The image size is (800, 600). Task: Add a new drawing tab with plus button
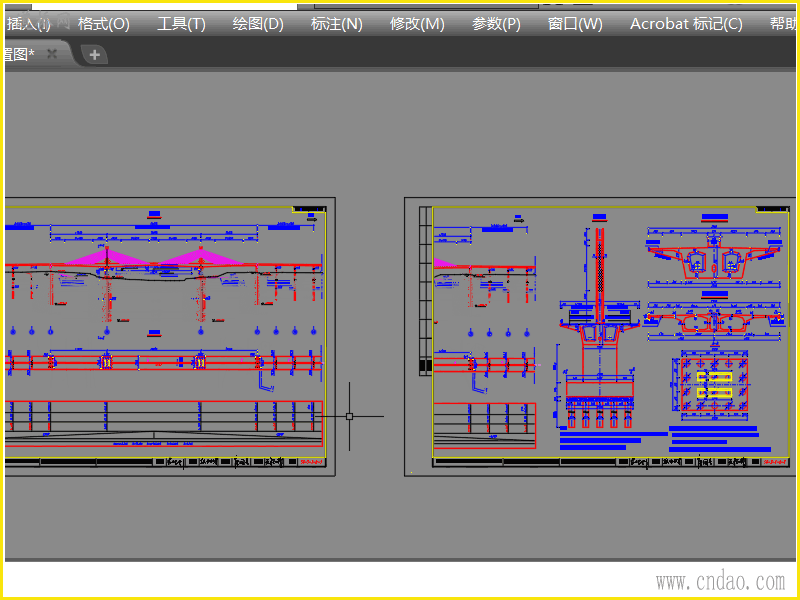pos(94,55)
